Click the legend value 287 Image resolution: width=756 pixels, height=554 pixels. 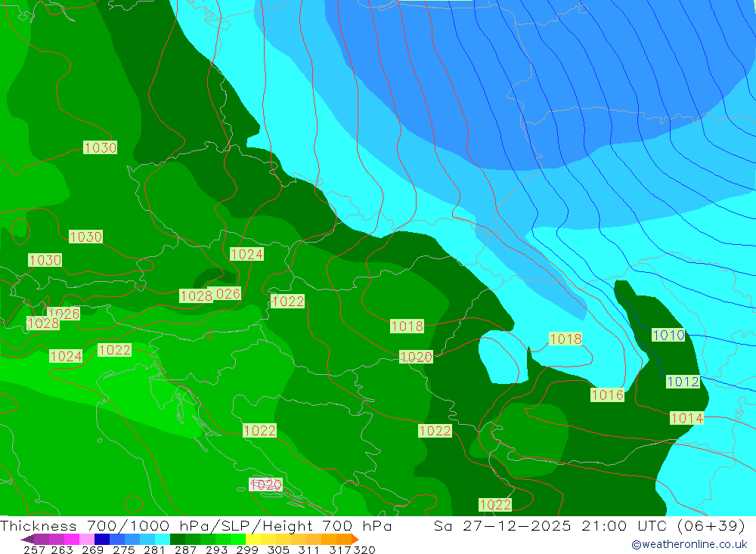click(x=185, y=549)
